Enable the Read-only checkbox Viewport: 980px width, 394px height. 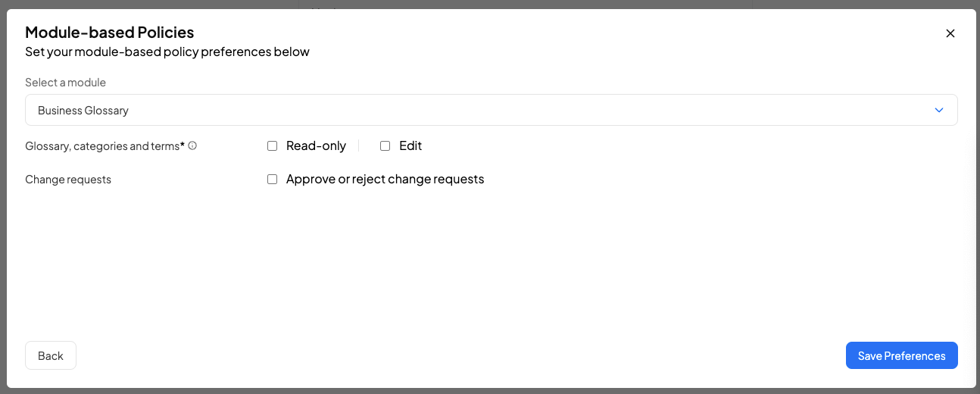point(273,146)
